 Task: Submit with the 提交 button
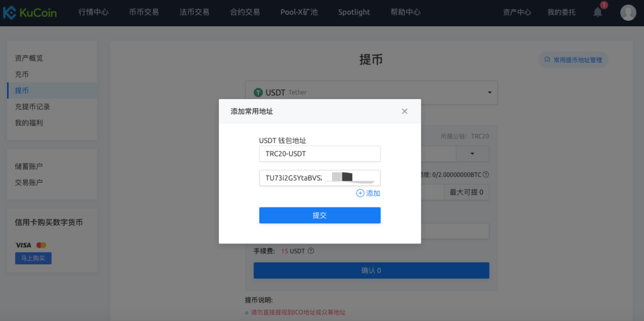[x=320, y=215]
